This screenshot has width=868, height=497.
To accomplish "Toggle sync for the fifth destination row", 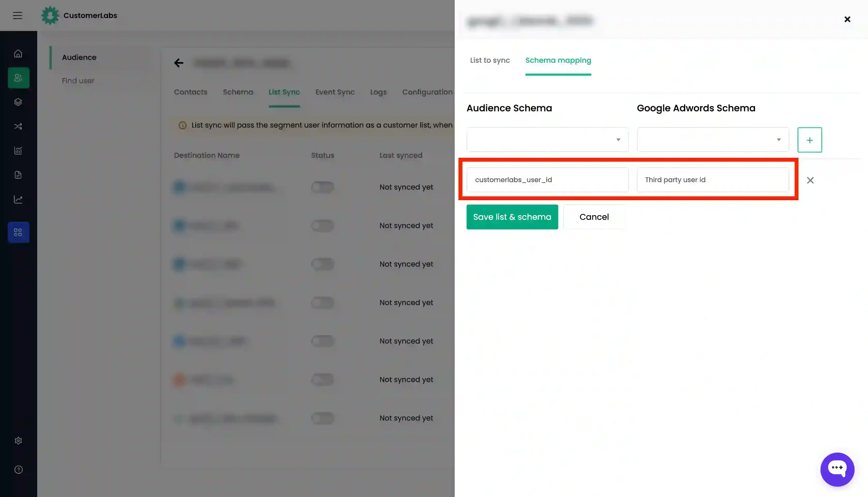I will [x=323, y=341].
